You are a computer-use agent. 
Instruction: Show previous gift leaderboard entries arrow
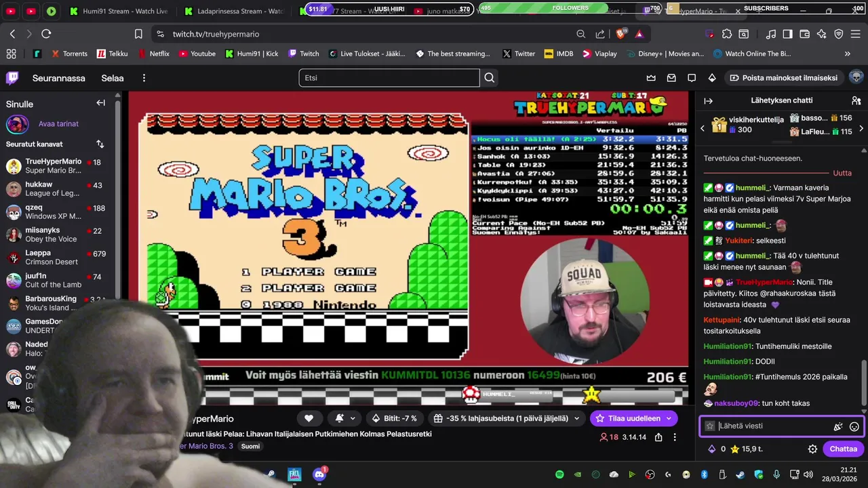pyautogui.click(x=703, y=127)
